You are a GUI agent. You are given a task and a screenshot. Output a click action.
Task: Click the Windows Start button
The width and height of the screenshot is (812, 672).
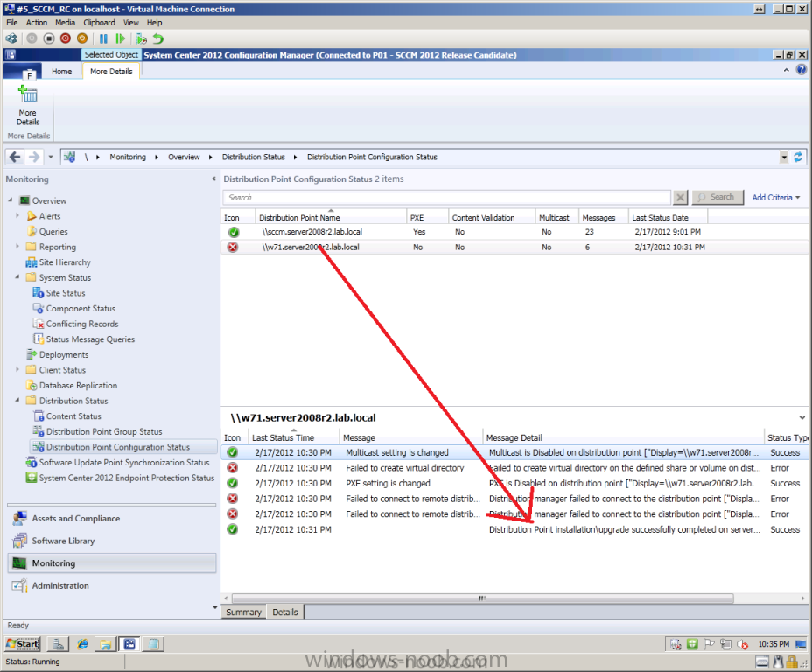pyautogui.click(x=22, y=644)
